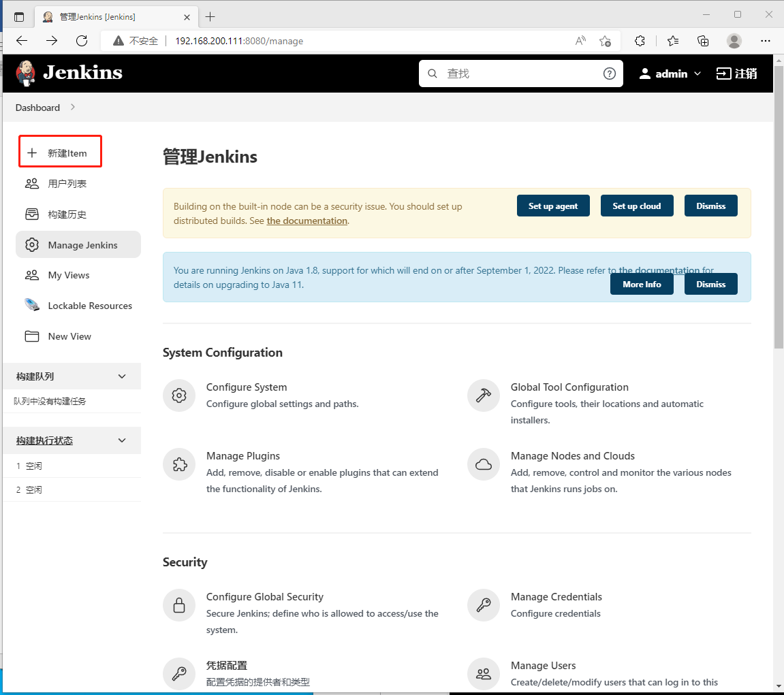Select Lockable Resources in the sidebar
The width and height of the screenshot is (784, 695).
tap(90, 306)
